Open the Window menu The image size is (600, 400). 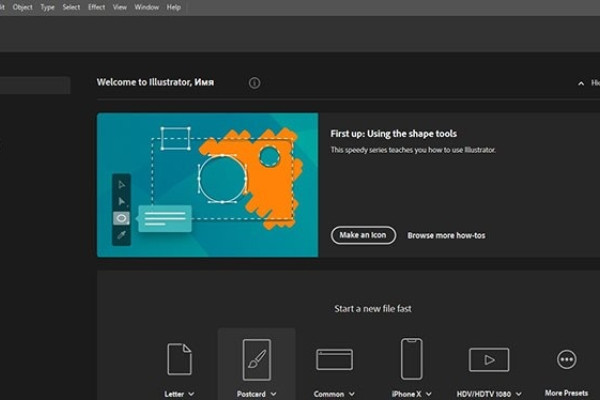click(146, 7)
